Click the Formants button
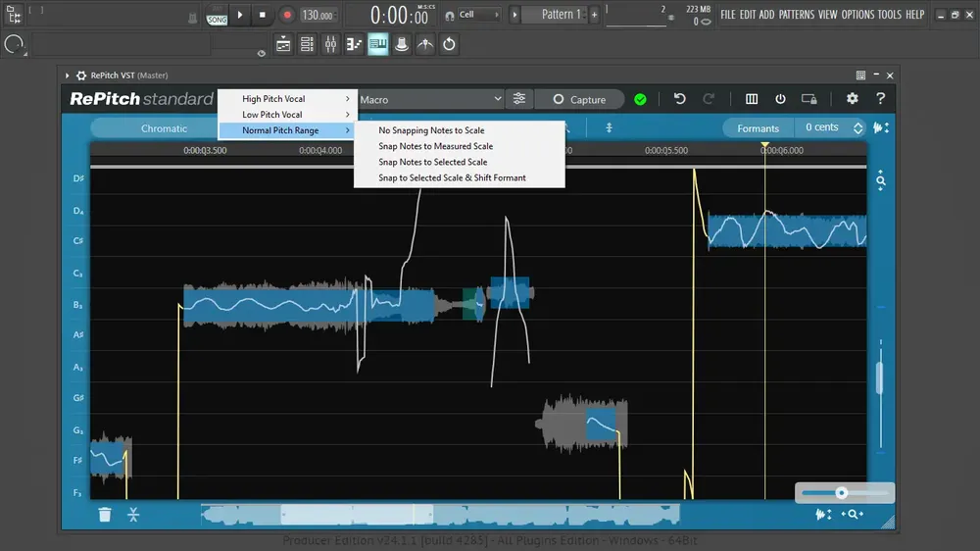Image resolution: width=980 pixels, height=551 pixels. (x=759, y=128)
